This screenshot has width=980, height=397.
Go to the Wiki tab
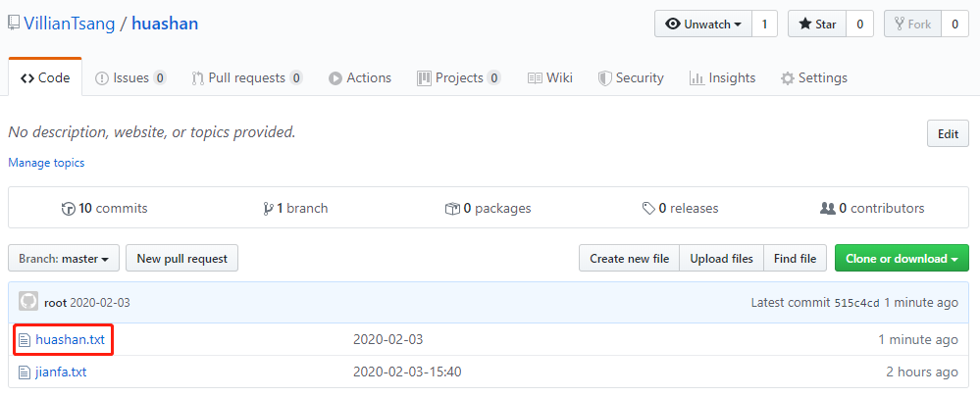(x=550, y=78)
